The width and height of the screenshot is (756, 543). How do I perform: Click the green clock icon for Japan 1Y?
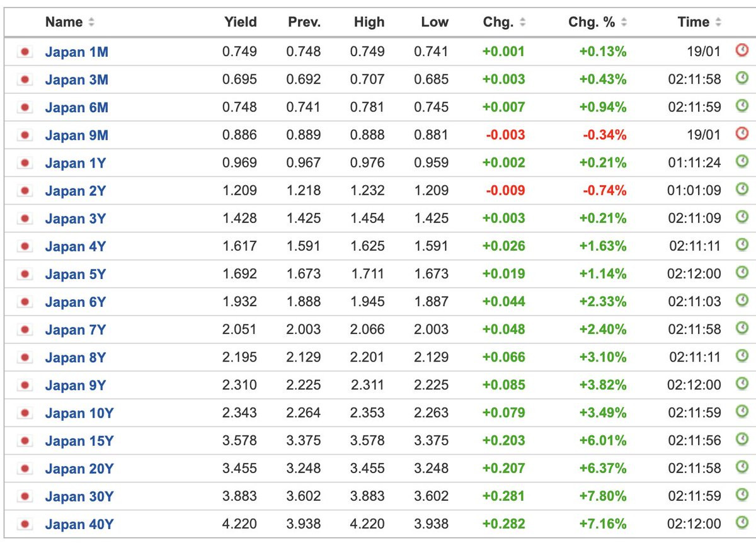click(742, 161)
